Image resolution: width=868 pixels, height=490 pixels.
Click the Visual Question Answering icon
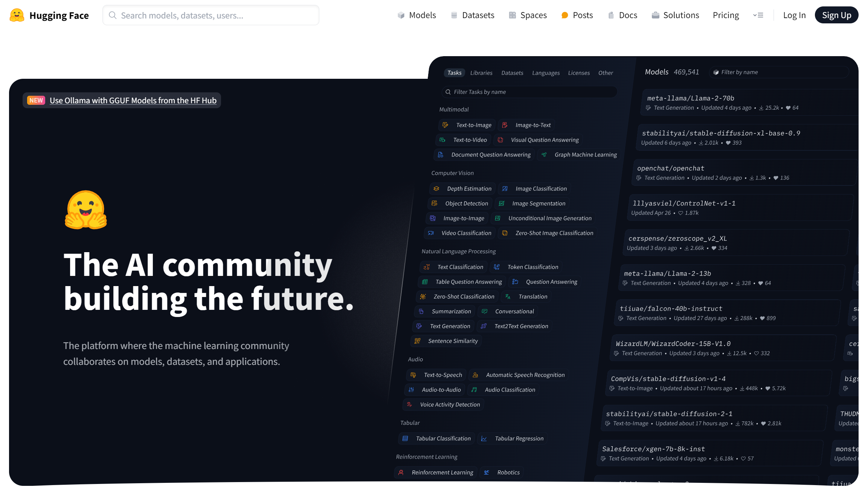pyautogui.click(x=500, y=140)
